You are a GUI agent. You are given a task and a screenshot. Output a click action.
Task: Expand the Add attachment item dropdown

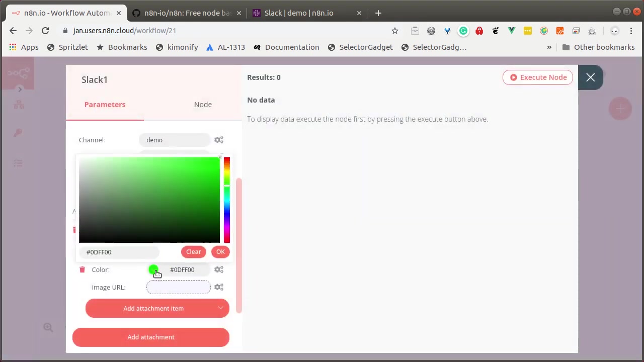(220, 308)
